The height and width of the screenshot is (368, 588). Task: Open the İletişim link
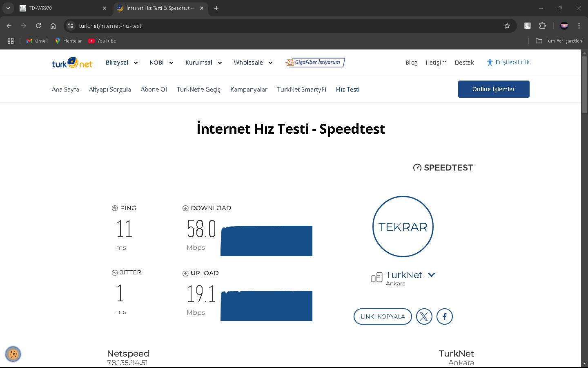pos(436,63)
